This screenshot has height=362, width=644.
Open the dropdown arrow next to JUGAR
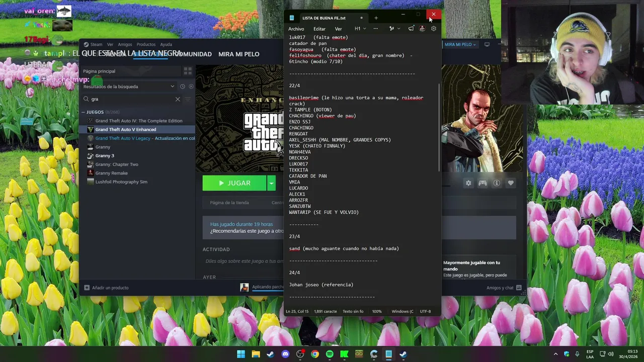coord(271,183)
